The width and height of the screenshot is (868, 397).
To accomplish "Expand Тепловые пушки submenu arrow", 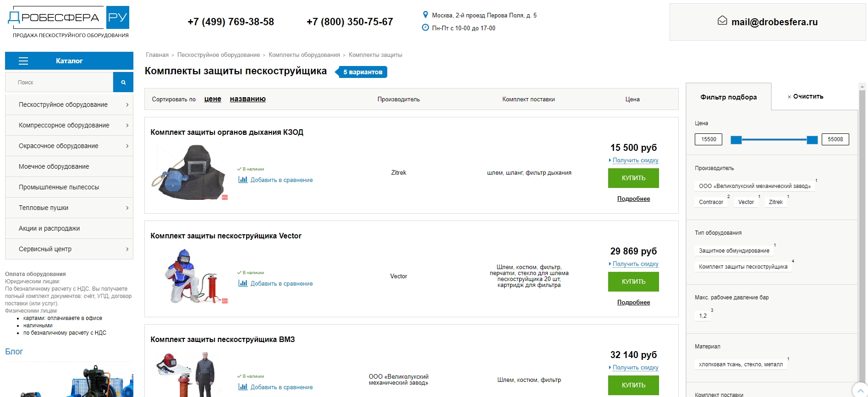I will (127, 208).
